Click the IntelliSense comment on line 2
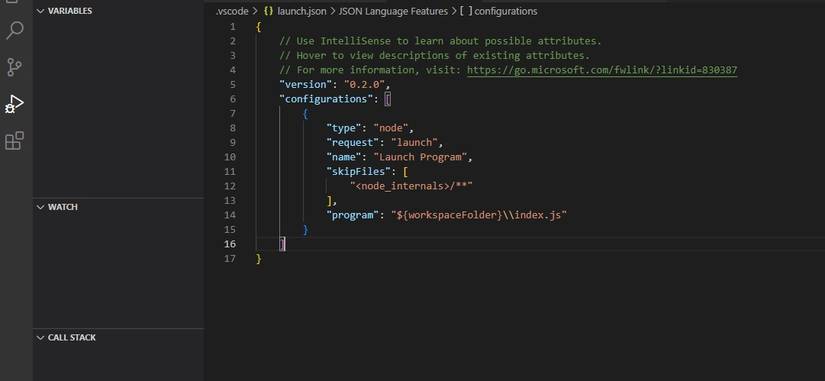Screen dimensions: 825x381 point(440,41)
